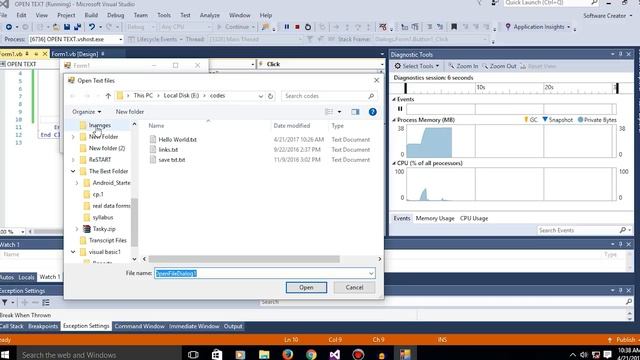
Task: Collapse the visual basic1 tree node
Action: pos(73,252)
